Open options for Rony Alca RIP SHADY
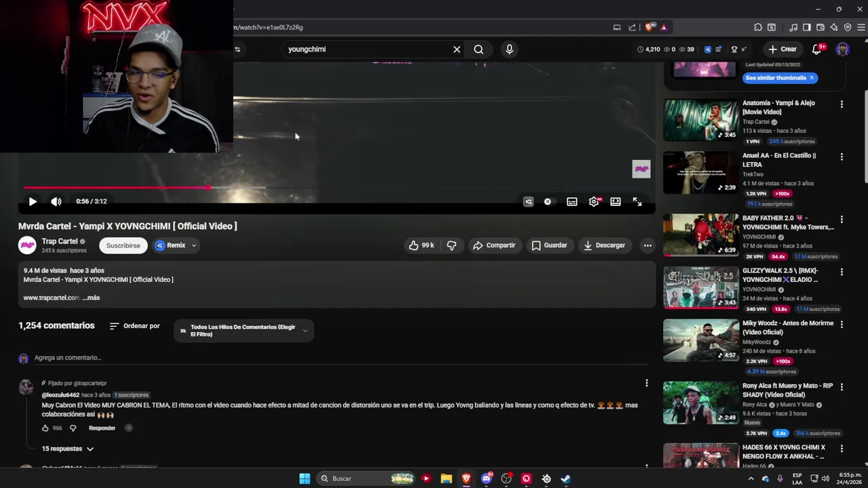868x488 pixels. tap(842, 386)
